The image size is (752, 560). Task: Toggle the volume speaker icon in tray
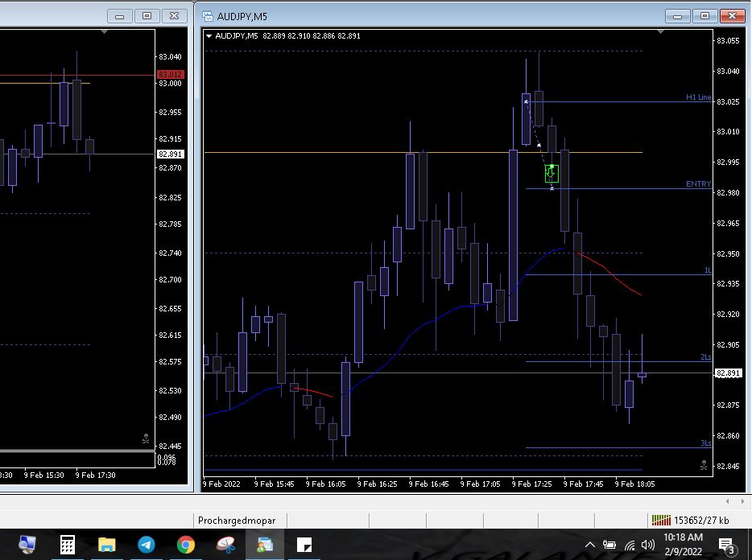click(x=648, y=545)
